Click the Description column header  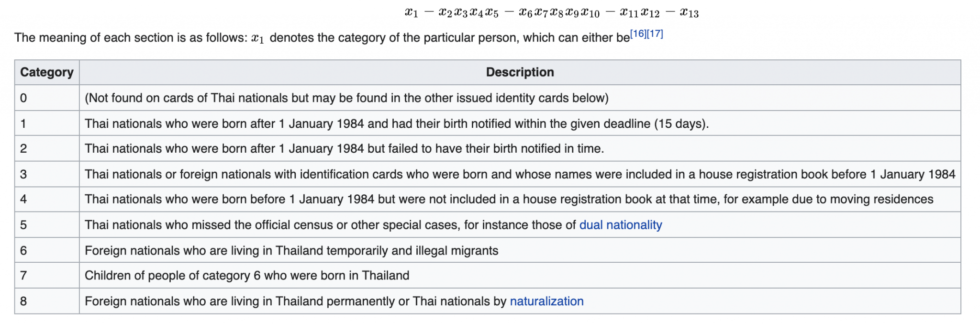pos(520,72)
